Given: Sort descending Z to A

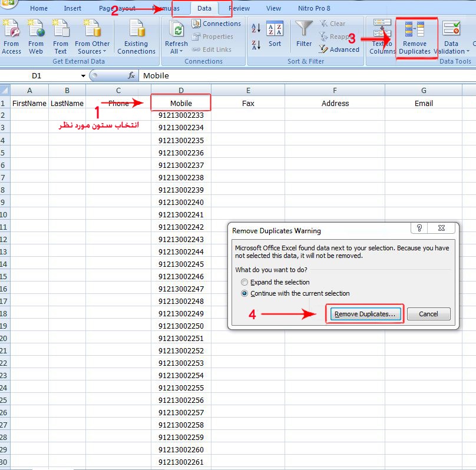Looking at the screenshot, I should click(x=256, y=45).
